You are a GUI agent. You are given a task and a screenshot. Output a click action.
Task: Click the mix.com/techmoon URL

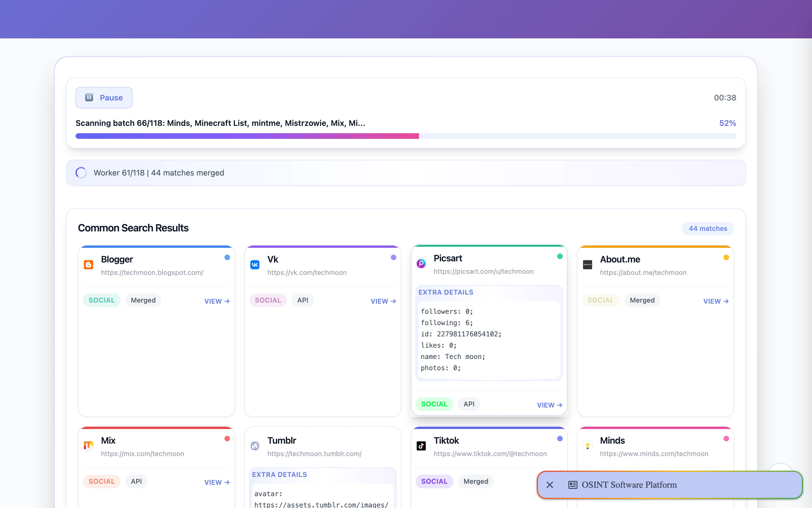point(143,454)
